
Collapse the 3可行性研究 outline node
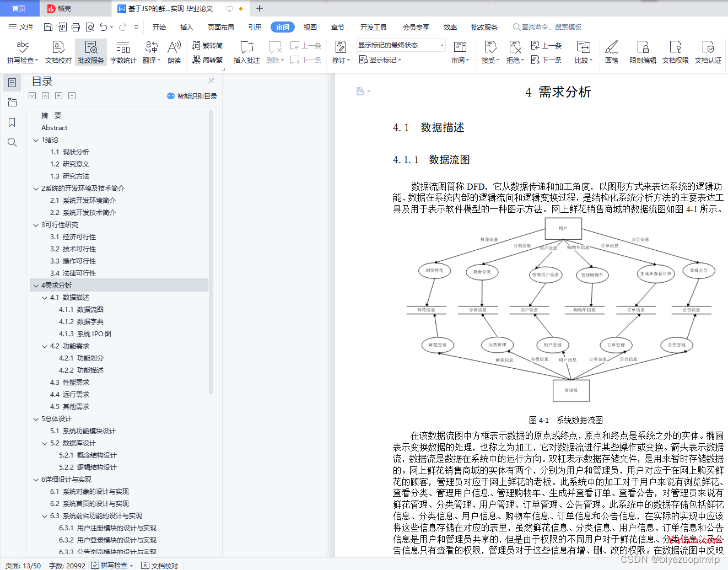pos(36,225)
